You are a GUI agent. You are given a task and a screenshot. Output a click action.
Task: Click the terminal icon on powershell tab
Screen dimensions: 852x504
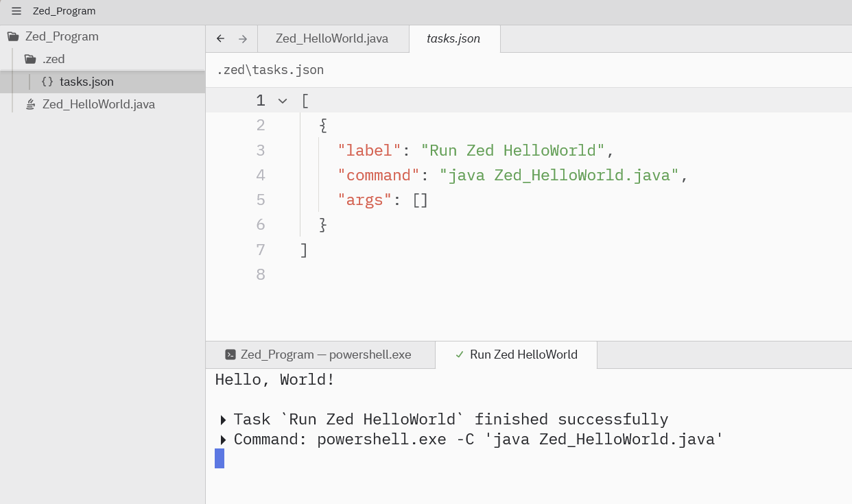230,355
